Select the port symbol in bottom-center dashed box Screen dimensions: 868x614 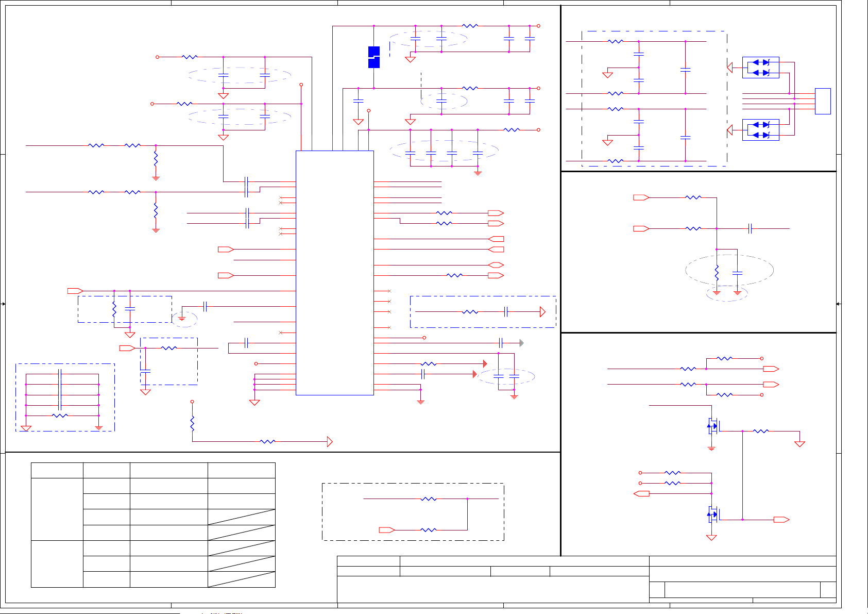tap(387, 530)
